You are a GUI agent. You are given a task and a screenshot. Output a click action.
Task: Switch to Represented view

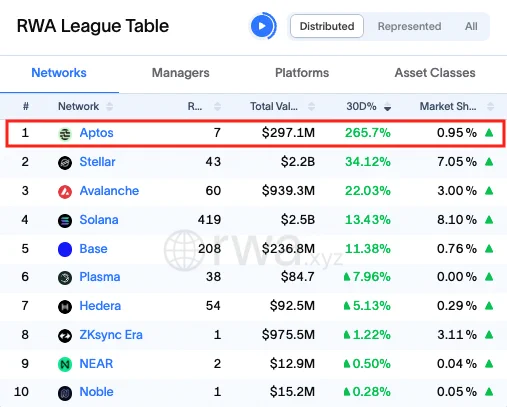tap(409, 26)
